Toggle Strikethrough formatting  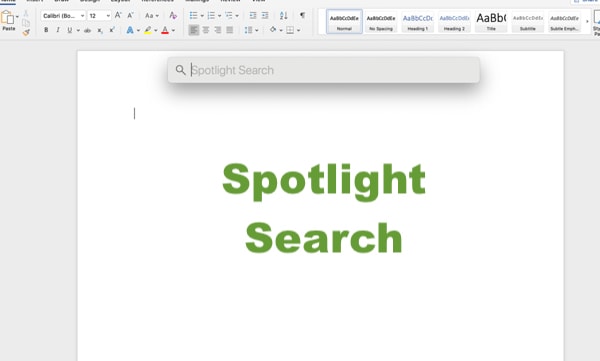coord(88,30)
